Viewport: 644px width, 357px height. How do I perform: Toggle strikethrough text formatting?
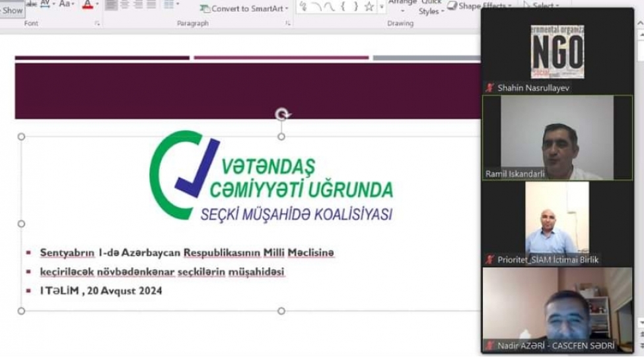tap(32, 5)
